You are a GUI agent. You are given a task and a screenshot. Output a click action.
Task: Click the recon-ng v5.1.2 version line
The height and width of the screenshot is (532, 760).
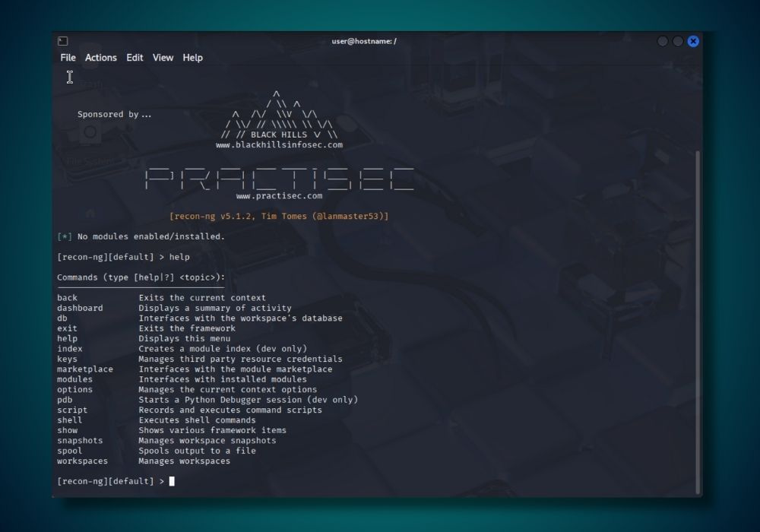(279, 216)
